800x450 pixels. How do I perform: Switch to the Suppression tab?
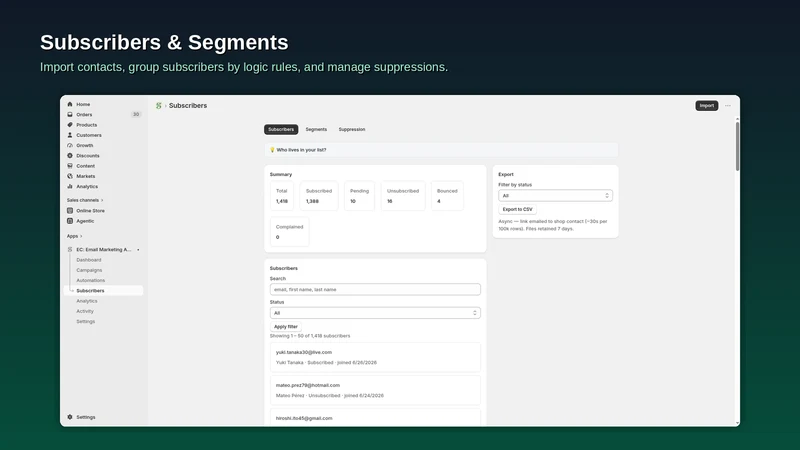(352, 130)
